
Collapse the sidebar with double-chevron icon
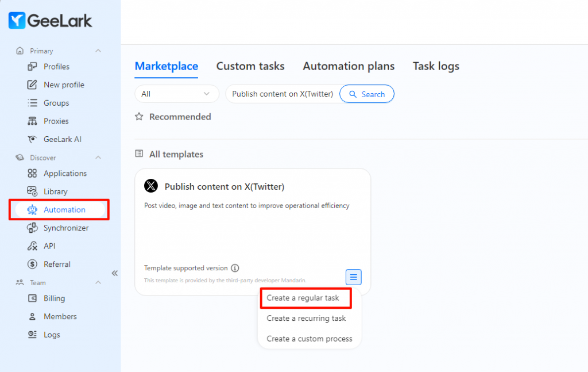(x=115, y=273)
